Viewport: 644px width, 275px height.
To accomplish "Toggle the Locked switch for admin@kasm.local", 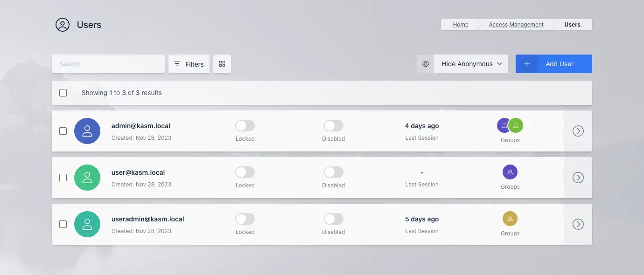I will pyautogui.click(x=245, y=125).
